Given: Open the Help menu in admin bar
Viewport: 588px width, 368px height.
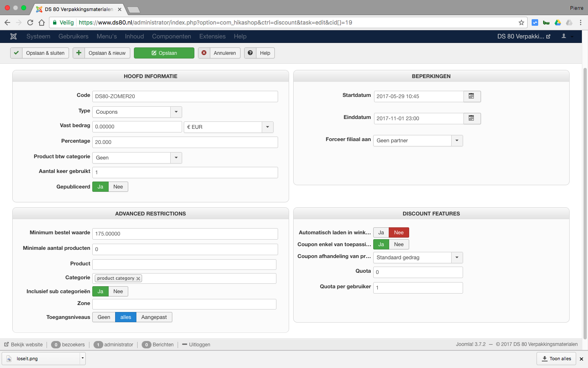Looking at the screenshot, I should (x=240, y=36).
